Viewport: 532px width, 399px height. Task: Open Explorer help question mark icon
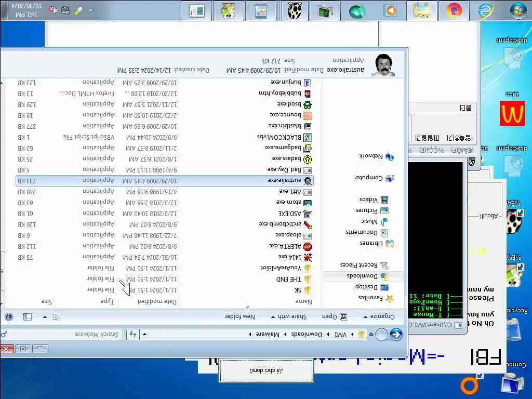[x=9, y=317]
